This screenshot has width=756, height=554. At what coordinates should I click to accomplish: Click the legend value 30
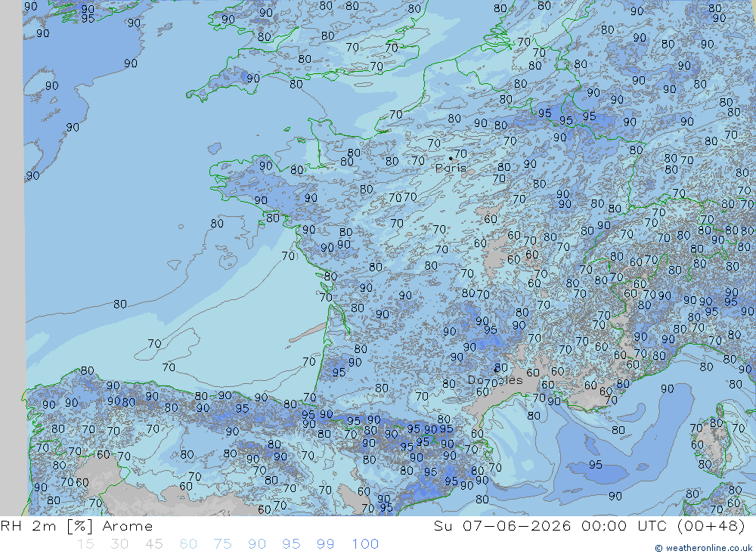pyautogui.click(x=119, y=544)
